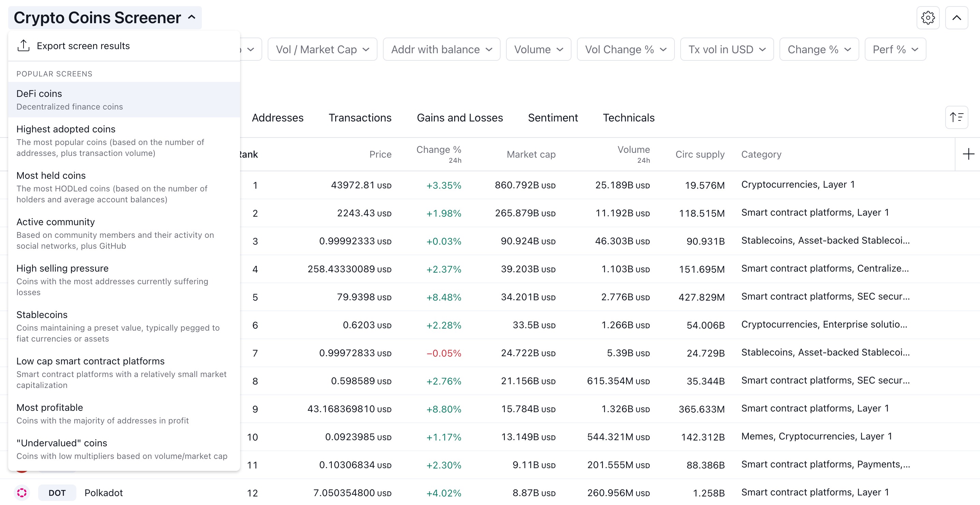Click the sort order icon button
980x505 pixels.
956,118
